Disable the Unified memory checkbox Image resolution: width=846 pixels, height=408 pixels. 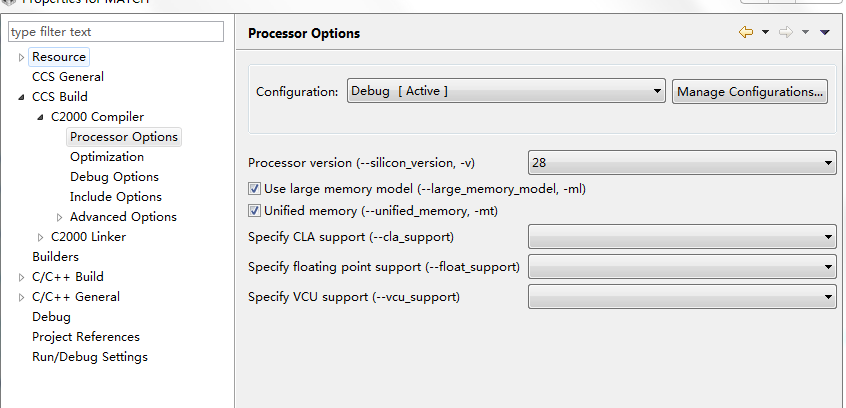tap(254, 211)
